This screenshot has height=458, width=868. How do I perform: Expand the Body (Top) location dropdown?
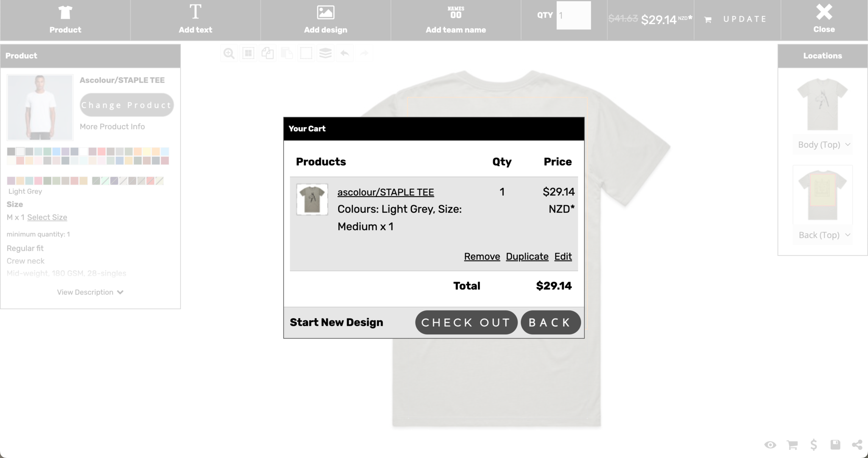[x=823, y=145]
